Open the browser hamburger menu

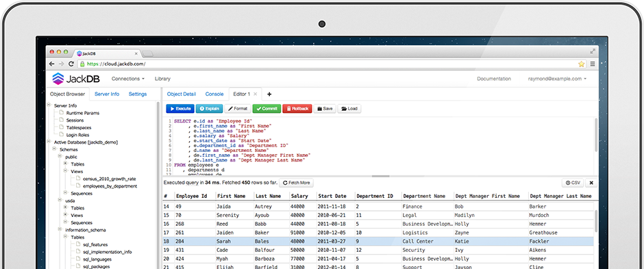[x=593, y=64]
